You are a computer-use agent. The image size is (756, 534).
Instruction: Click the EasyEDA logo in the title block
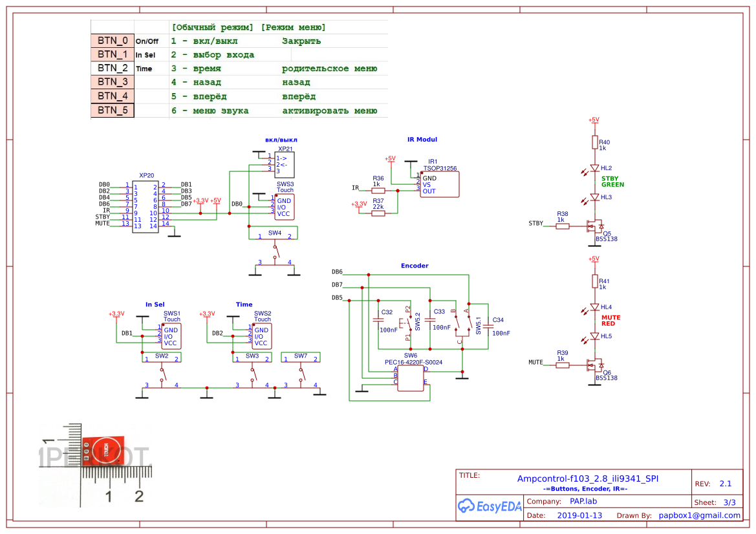[x=490, y=507]
